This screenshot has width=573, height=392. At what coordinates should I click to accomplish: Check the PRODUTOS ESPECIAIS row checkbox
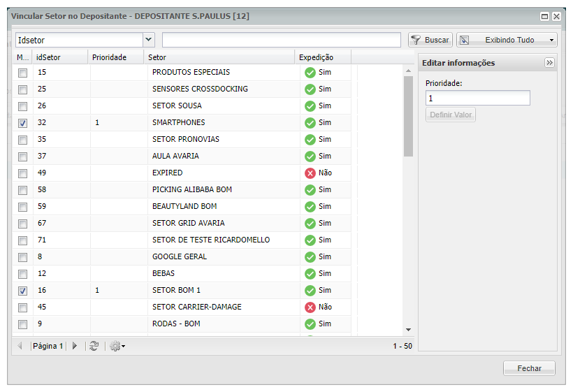click(22, 73)
